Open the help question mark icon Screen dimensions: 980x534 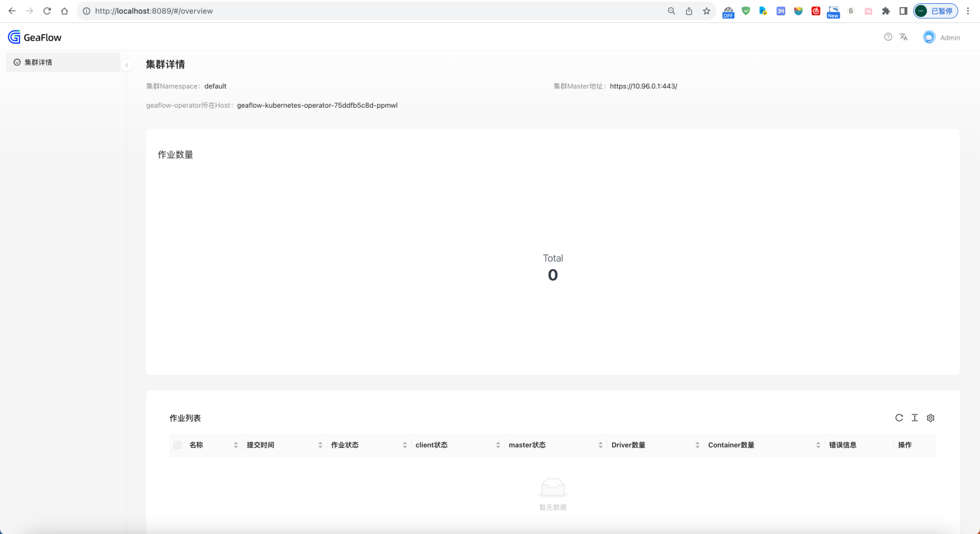pos(888,37)
